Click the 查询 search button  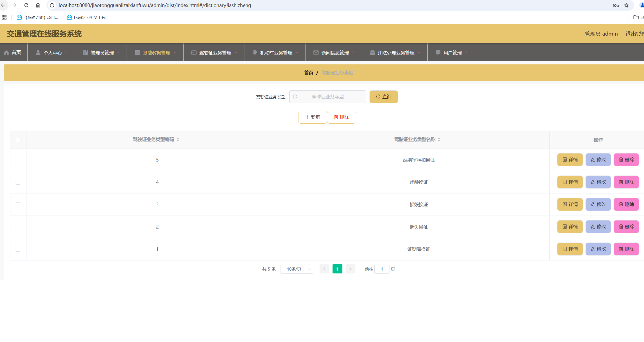tap(383, 97)
